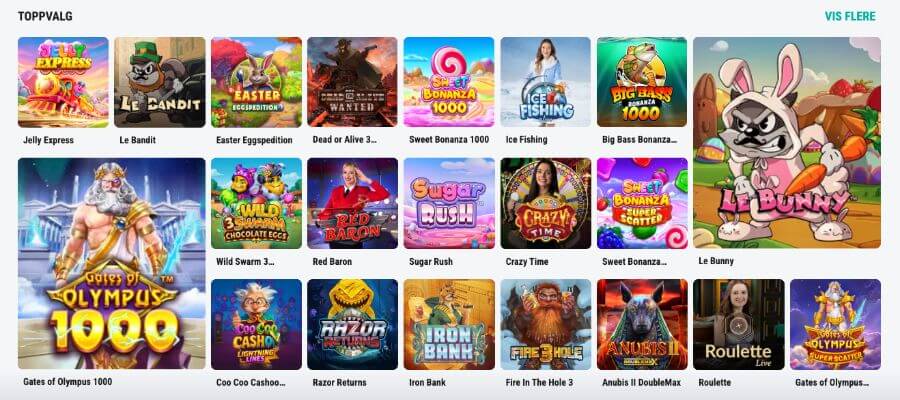This screenshot has width=900, height=400.
Task: Open Wild Swarm Chocolate Eggs game
Action: [256, 203]
